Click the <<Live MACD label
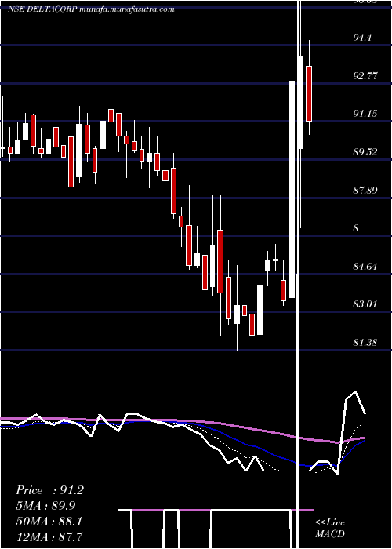The height and width of the screenshot is (549, 392). (330, 529)
